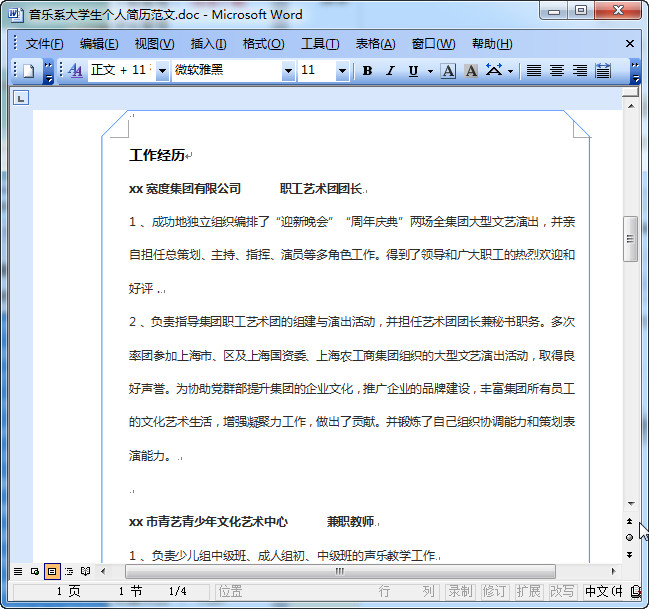The width and height of the screenshot is (649, 609).
Task: Expand the font size dropdown
Action: (342, 71)
